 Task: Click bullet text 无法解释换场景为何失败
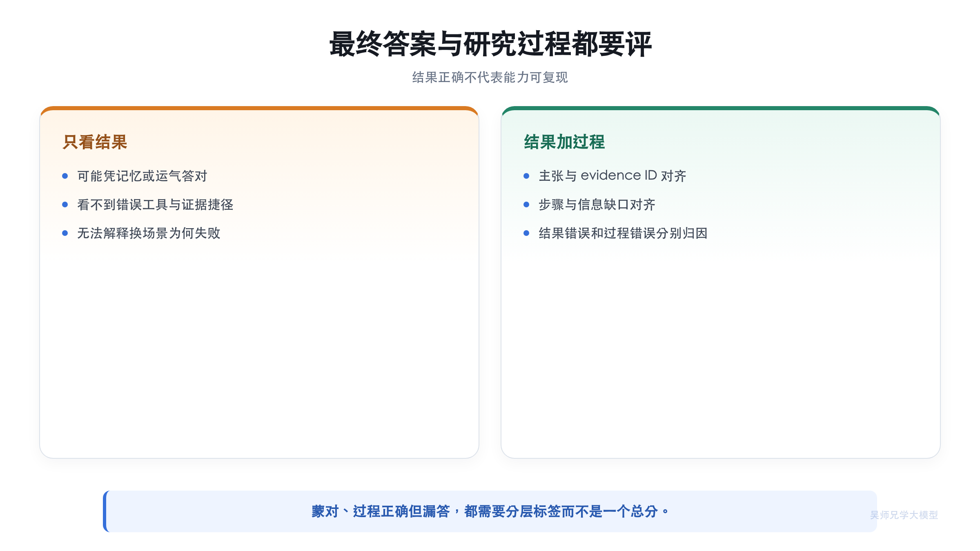[x=149, y=233]
